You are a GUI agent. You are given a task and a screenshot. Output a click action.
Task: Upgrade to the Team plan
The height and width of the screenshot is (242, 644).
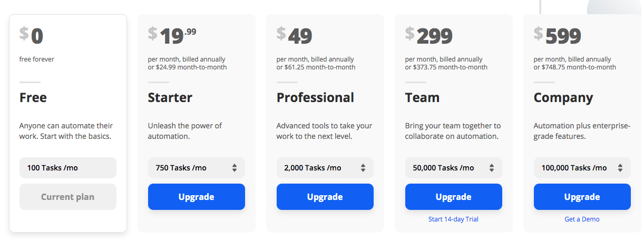pyautogui.click(x=454, y=197)
